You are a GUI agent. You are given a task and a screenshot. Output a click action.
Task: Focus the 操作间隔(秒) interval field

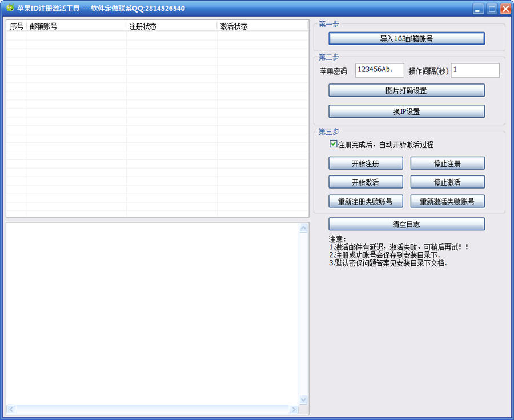click(475, 70)
